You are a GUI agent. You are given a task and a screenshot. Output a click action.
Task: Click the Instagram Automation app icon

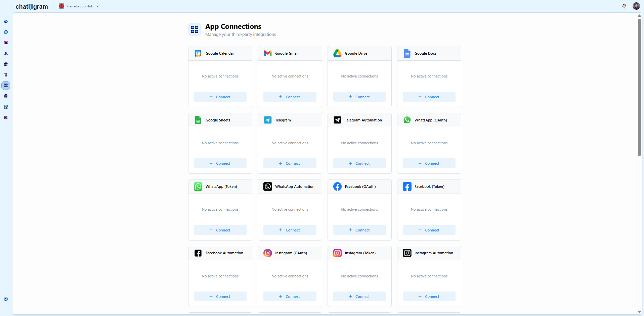tap(407, 253)
